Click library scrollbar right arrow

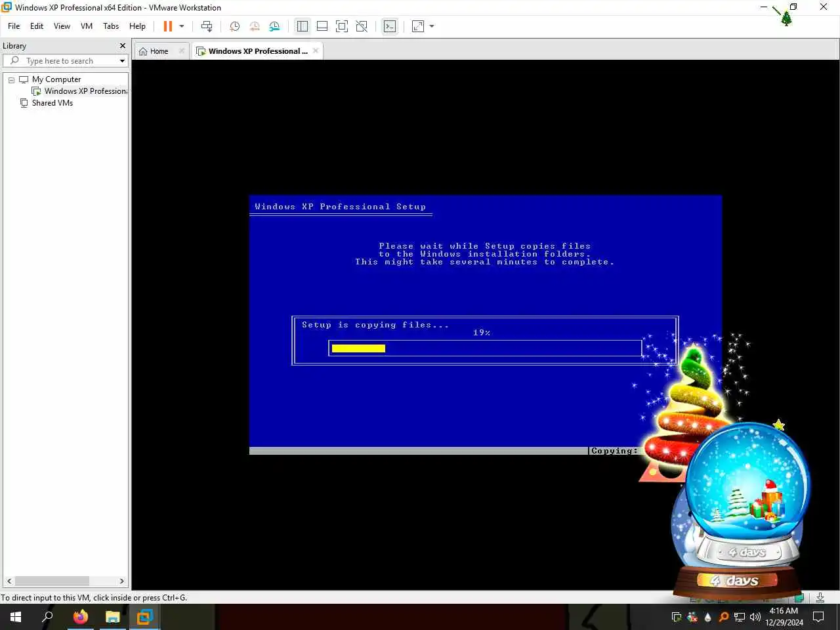tap(121, 581)
